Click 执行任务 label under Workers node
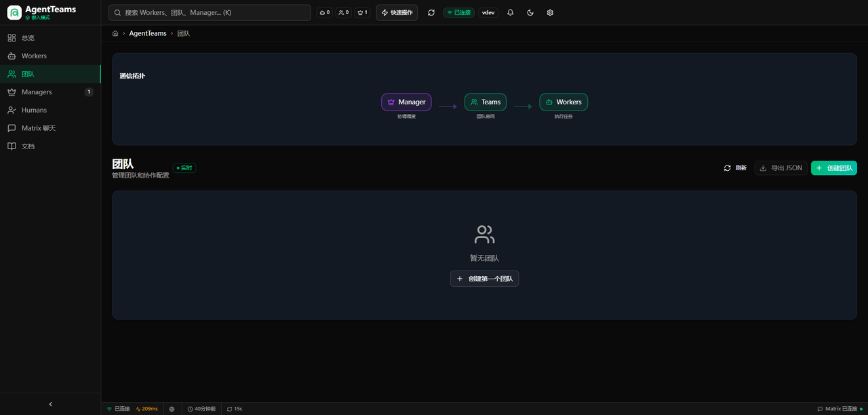 [564, 117]
